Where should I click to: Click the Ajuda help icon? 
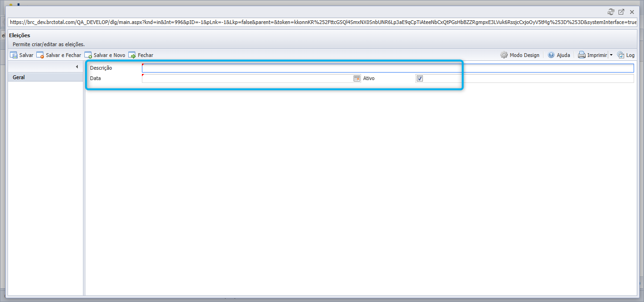tap(551, 55)
